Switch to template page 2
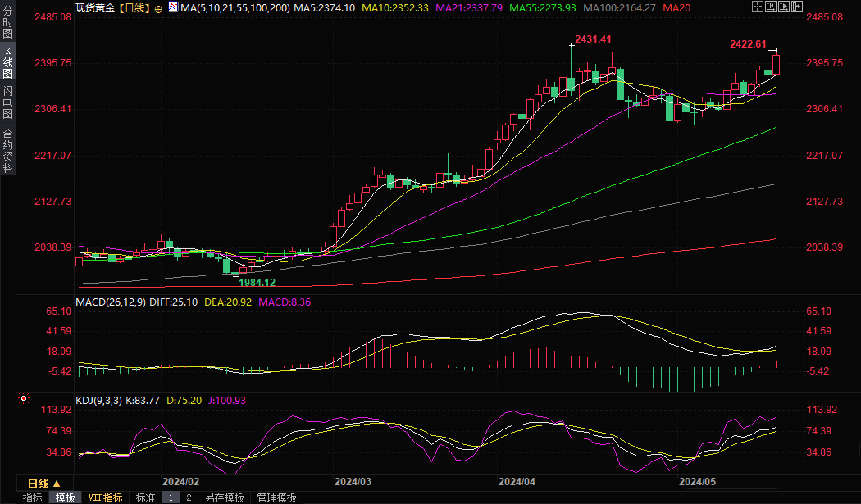861x504 pixels. pos(188,497)
